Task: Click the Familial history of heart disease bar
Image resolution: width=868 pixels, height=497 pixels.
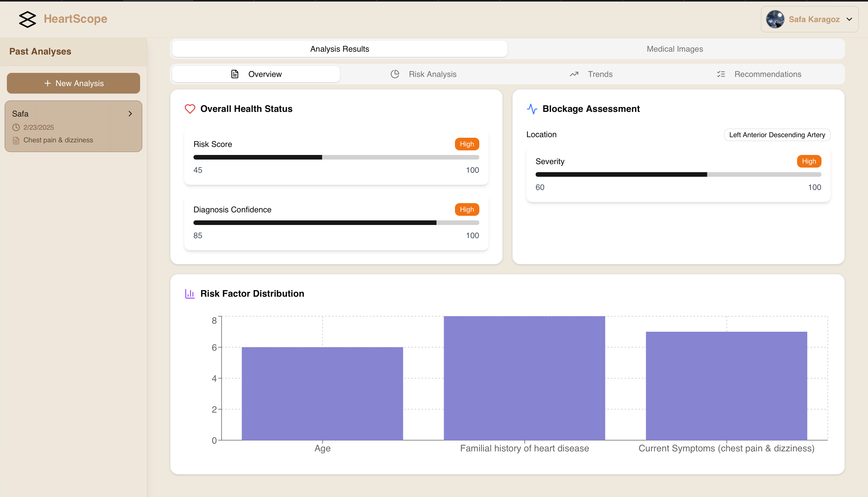Action: (524, 378)
